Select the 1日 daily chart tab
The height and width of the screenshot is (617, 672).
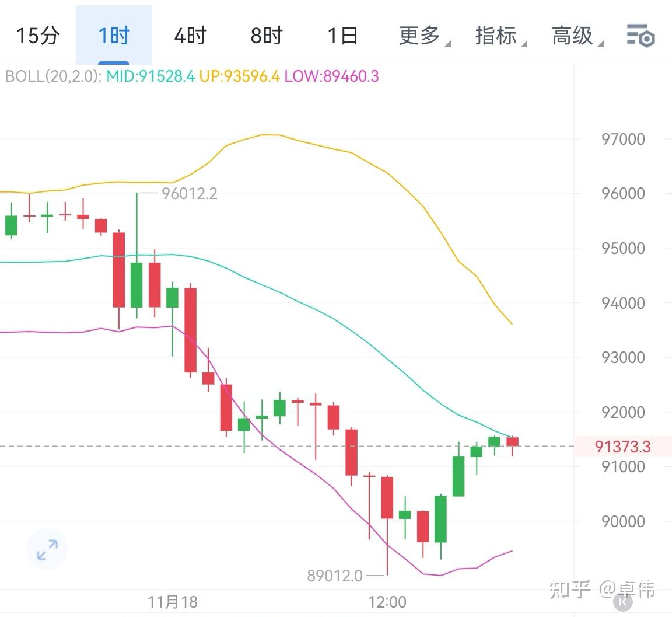[343, 36]
